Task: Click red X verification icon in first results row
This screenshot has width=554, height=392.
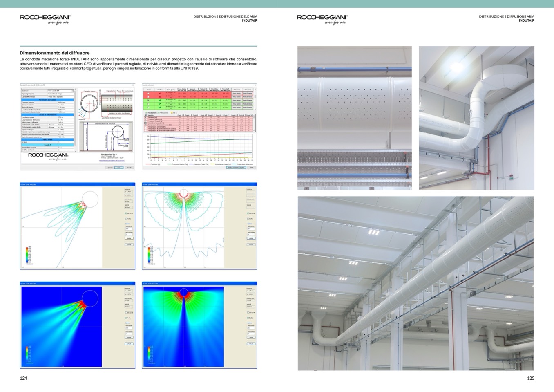Action: tap(160, 93)
